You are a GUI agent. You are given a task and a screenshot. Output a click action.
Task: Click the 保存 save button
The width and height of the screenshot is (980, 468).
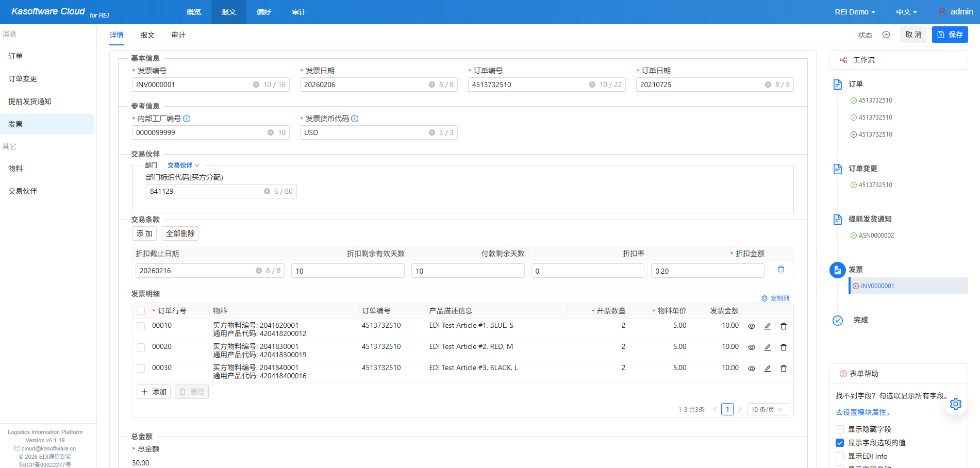pyautogui.click(x=950, y=35)
